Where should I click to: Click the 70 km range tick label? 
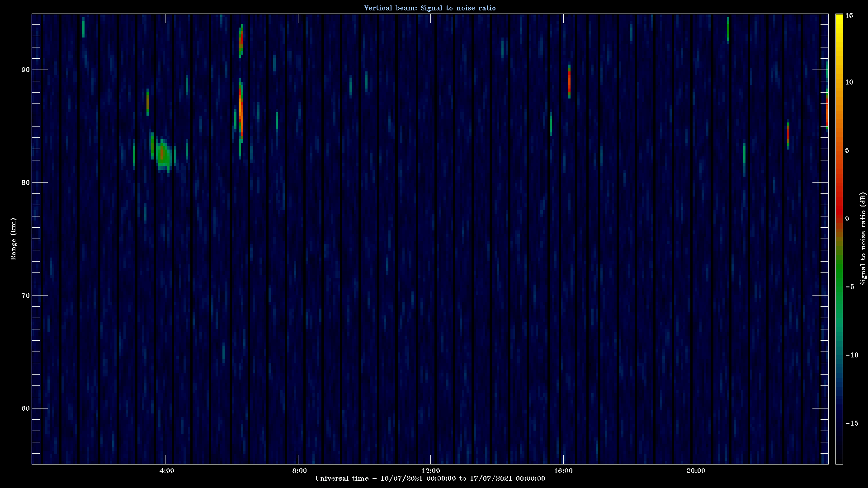25,296
